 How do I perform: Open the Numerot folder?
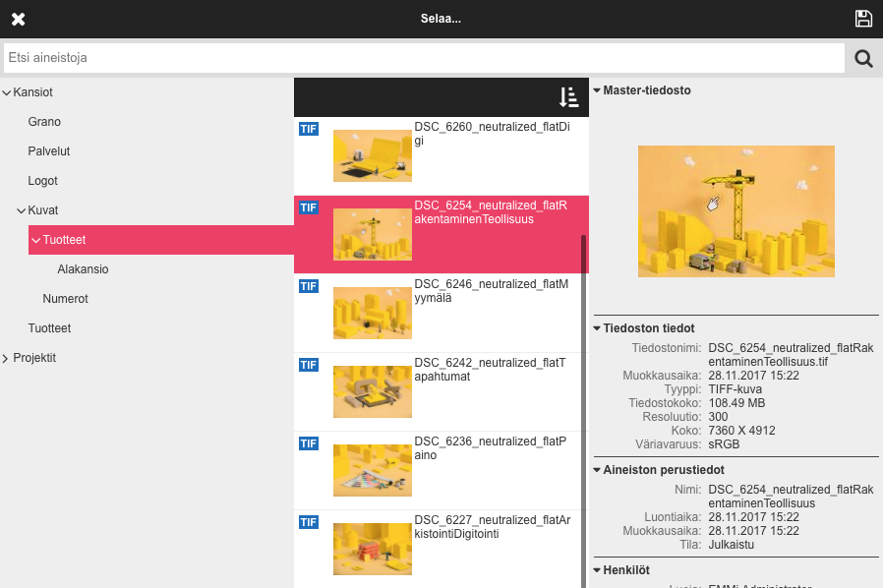pos(65,299)
